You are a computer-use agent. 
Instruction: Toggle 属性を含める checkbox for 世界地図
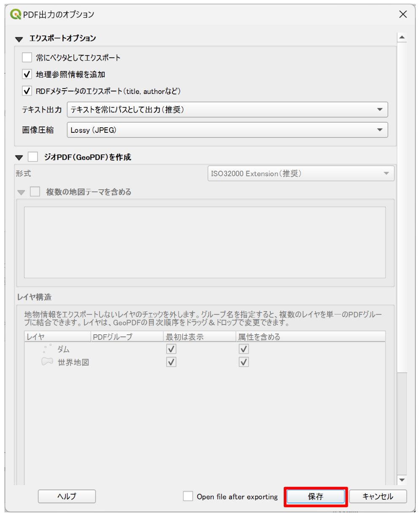pyautogui.click(x=244, y=362)
